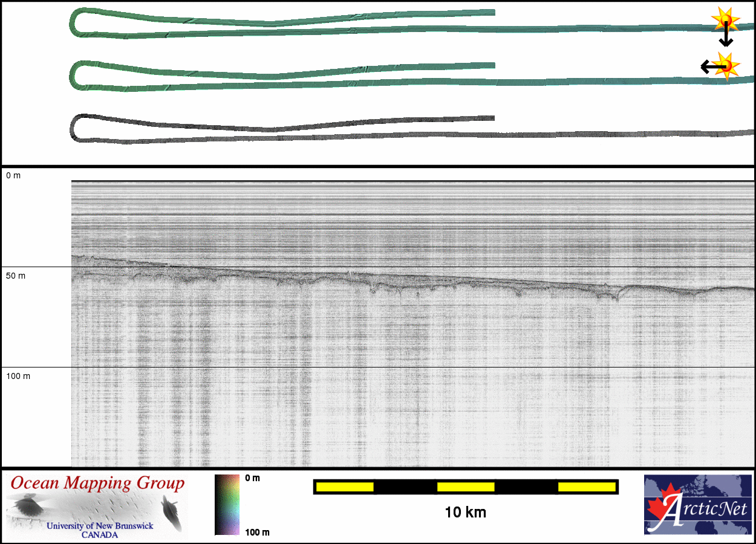Click the leftmost yellow scale bar segment
This screenshot has height=544, width=756.
pyautogui.click(x=344, y=487)
